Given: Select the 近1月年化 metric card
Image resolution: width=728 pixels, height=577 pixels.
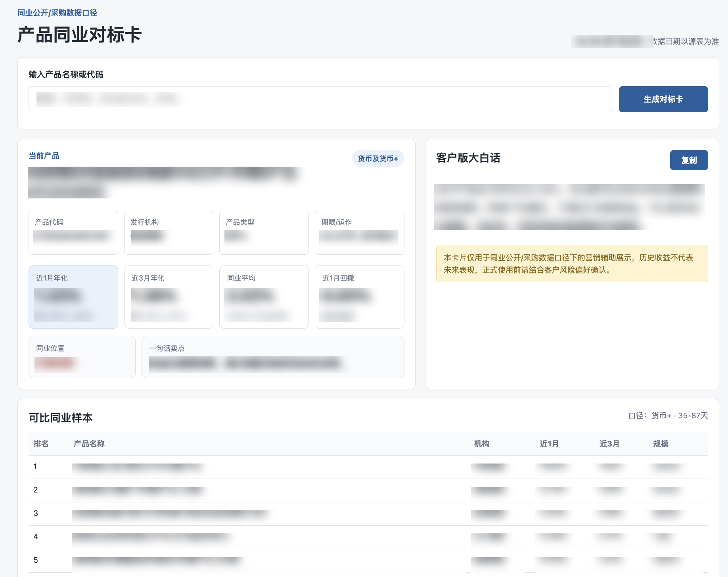Looking at the screenshot, I should [x=73, y=297].
